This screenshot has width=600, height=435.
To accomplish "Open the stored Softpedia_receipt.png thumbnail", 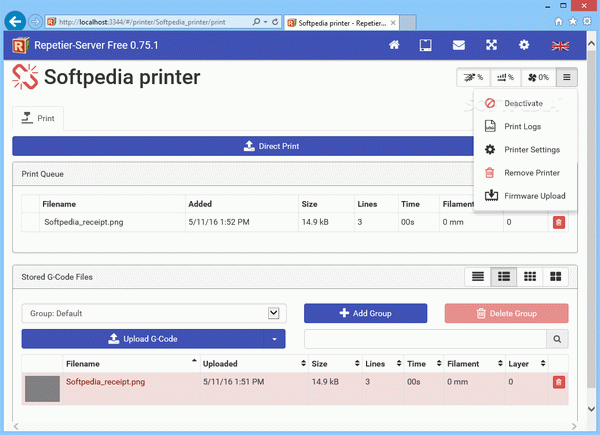I will click(42, 389).
